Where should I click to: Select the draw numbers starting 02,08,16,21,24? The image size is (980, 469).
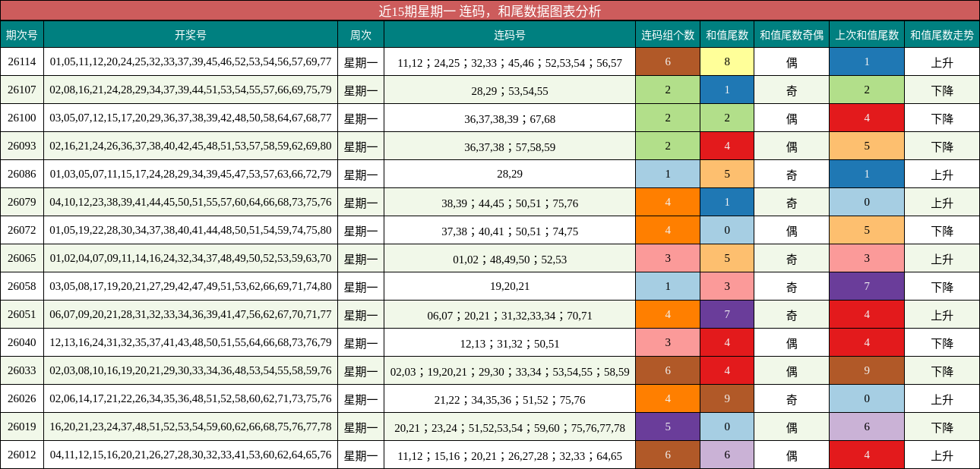coord(191,90)
